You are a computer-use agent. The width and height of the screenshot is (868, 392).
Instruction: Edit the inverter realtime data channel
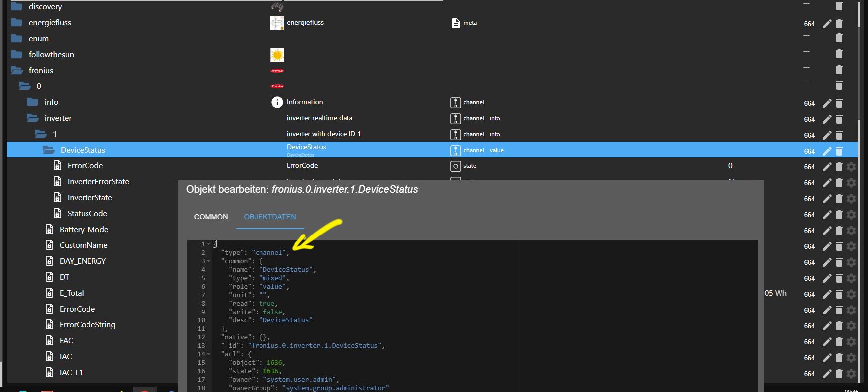[x=827, y=119]
